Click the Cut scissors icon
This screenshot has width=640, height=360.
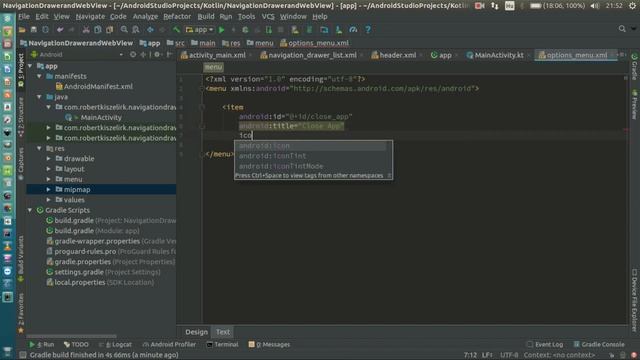(86, 30)
